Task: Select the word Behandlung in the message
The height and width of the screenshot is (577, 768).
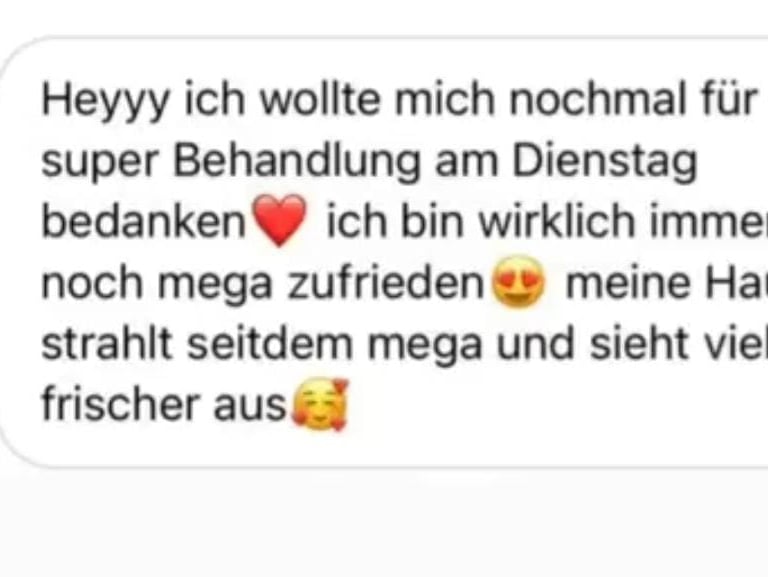Action: click(x=297, y=162)
